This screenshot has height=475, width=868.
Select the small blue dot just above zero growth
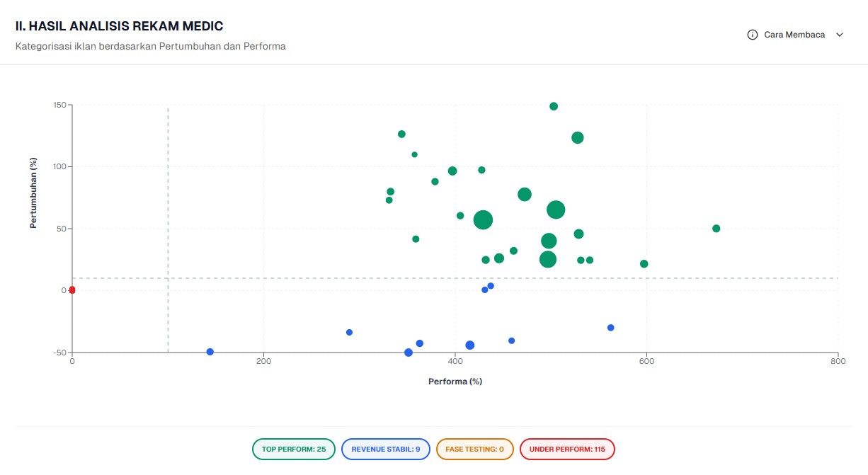coord(490,285)
